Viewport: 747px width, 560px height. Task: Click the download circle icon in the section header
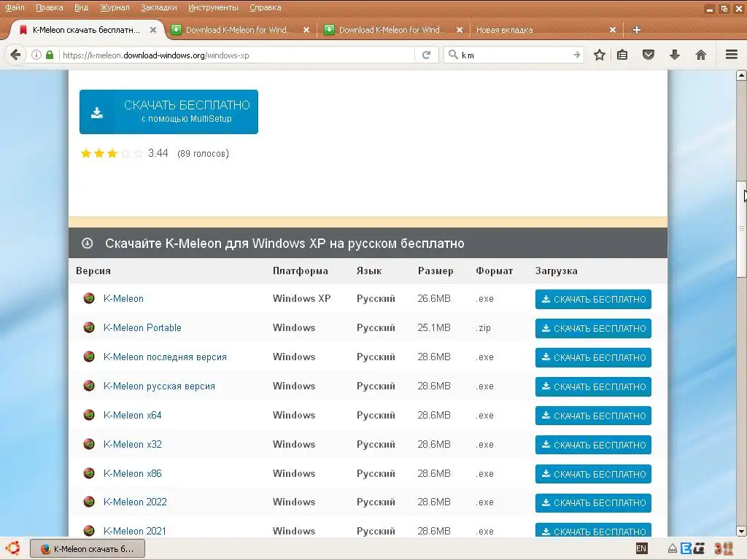point(88,244)
